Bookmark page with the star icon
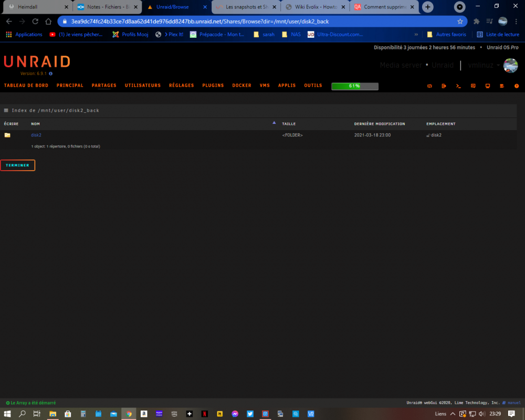 pos(460,22)
